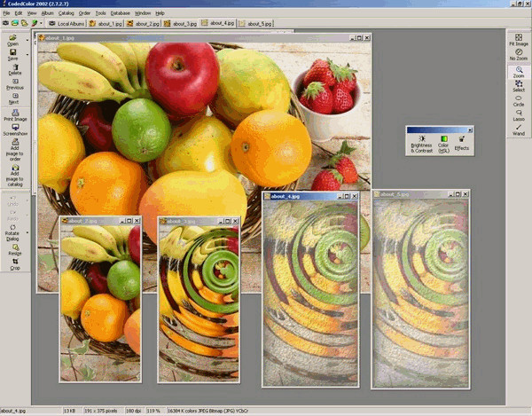Viewport: 532px width, 416px height.
Task: Switch to about_5.jpg tab
Action: (255, 23)
